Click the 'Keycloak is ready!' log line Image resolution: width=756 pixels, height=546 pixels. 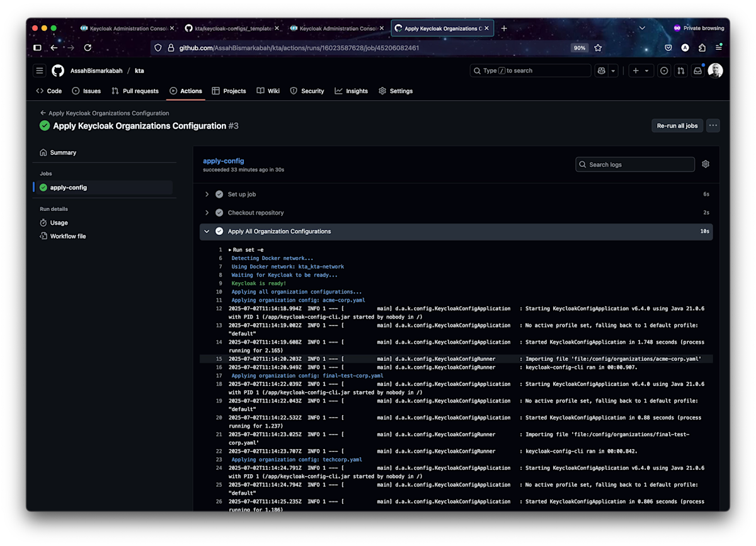pos(258,283)
